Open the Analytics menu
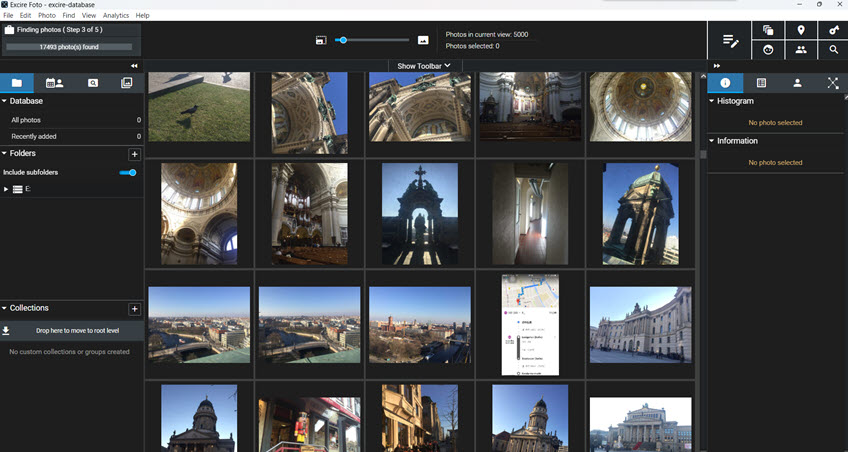The height and width of the screenshot is (452, 850). (116, 15)
